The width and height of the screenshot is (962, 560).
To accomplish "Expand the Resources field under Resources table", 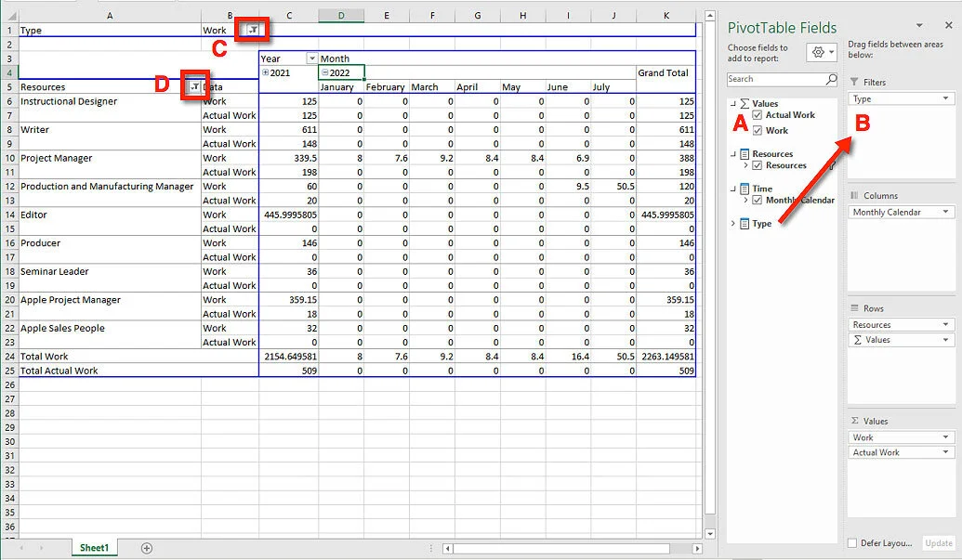I will [x=745, y=165].
